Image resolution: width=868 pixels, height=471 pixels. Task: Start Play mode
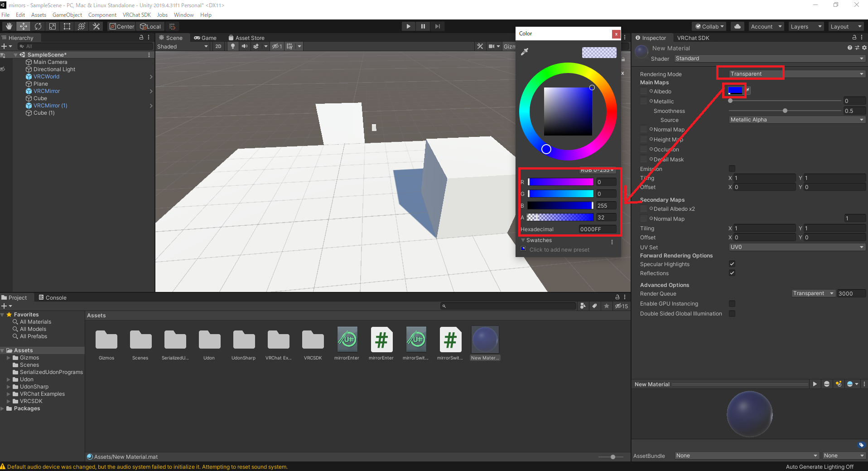click(408, 26)
